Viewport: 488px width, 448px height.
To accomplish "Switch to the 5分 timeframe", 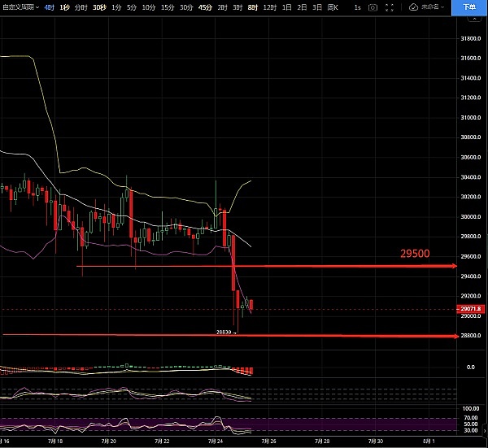I will (x=132, y=7).
